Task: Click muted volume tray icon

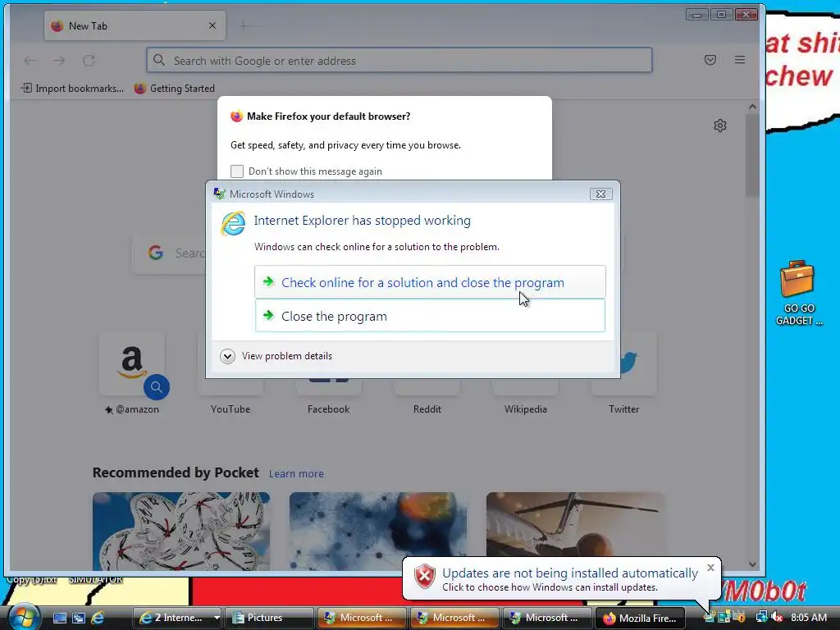Action: coord(777,617)
